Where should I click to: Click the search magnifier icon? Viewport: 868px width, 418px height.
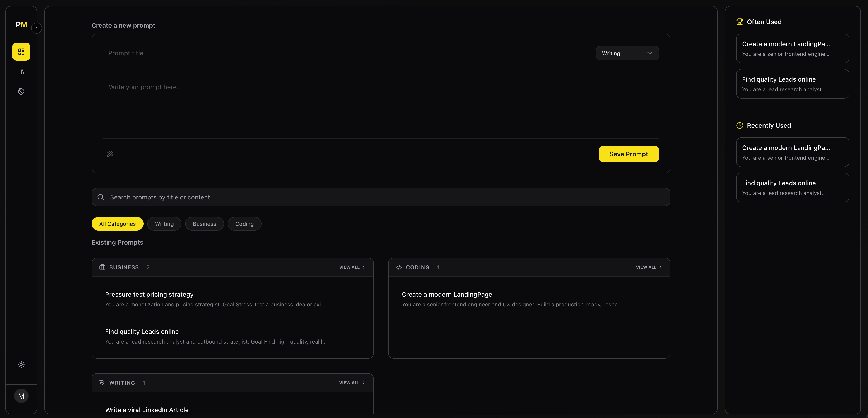(x=100, y=197)
